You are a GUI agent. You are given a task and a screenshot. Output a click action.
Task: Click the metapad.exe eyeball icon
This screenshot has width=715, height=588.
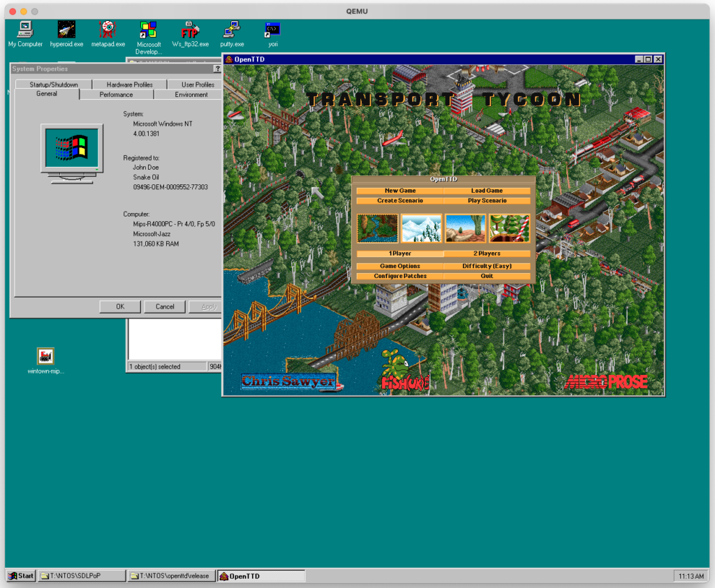pyautogui.click(x=108, y=30)
